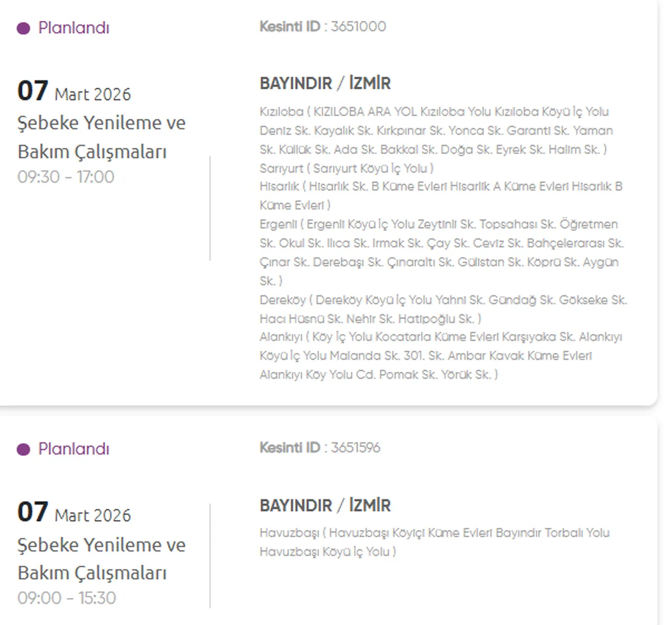
Task: Open the BAYINDIR / İZMİR heading above Kızıloba
Action: click(x=325, y=84)
